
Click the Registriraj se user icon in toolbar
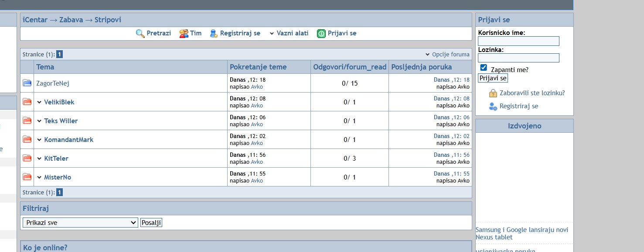click(214, 34)
